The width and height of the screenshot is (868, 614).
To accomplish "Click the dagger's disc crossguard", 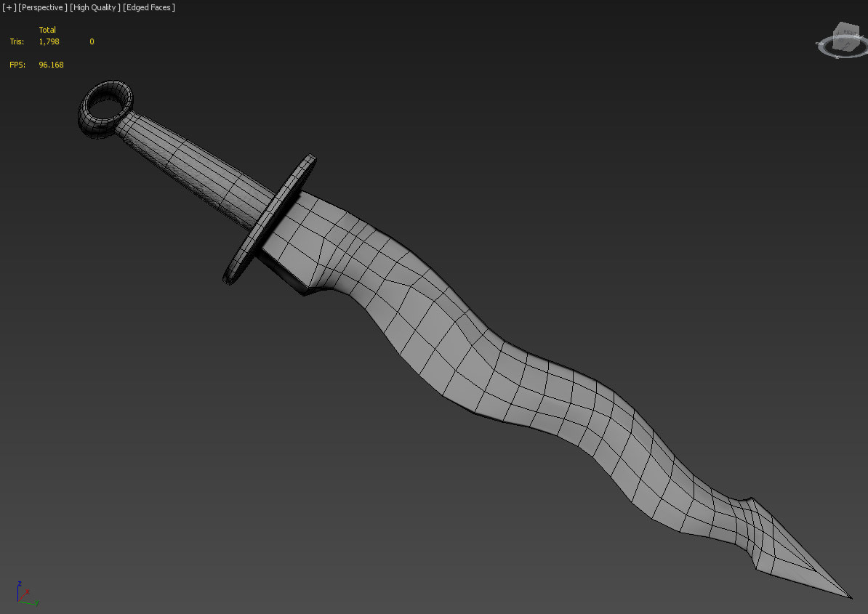I will (x=270, y=219).
